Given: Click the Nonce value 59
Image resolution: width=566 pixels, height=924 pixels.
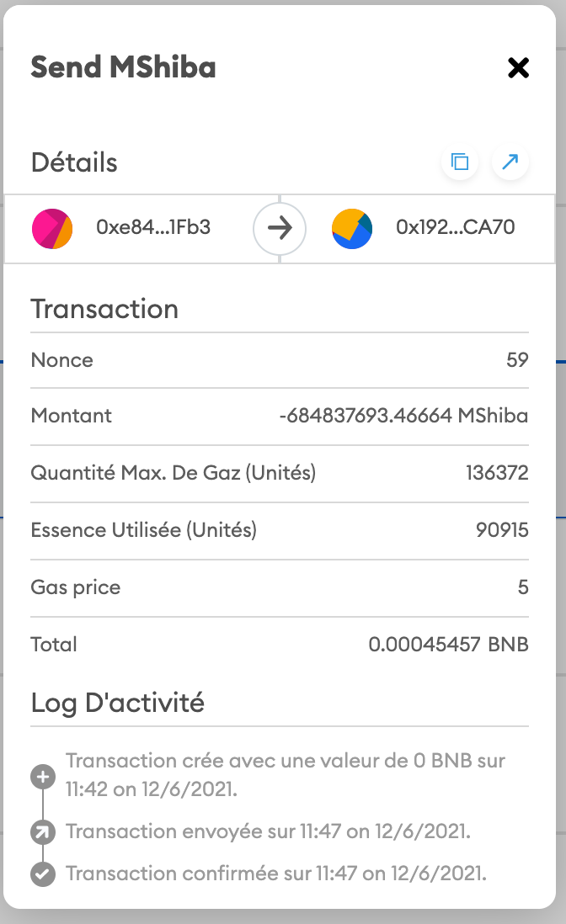Looking at the screenshot, I should (518, 360).
